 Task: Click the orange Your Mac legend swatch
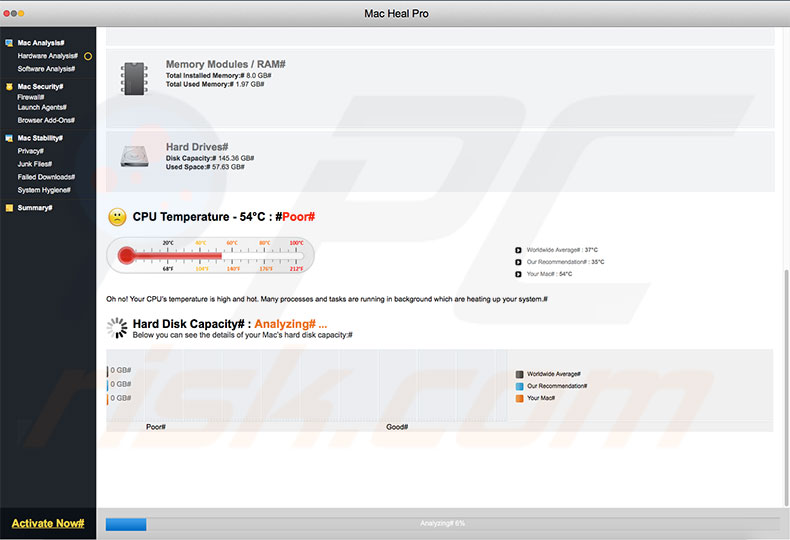pos(519,398)
